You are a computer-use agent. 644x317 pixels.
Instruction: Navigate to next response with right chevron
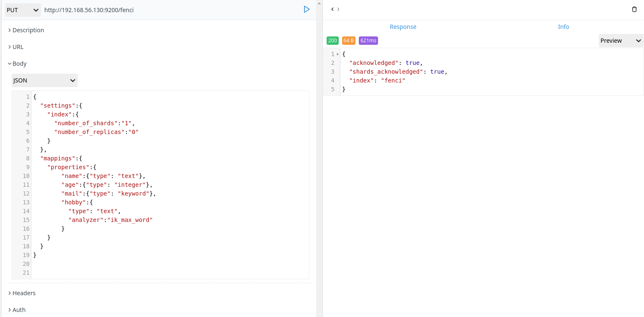pyautogui.click(x=338, y=9)
